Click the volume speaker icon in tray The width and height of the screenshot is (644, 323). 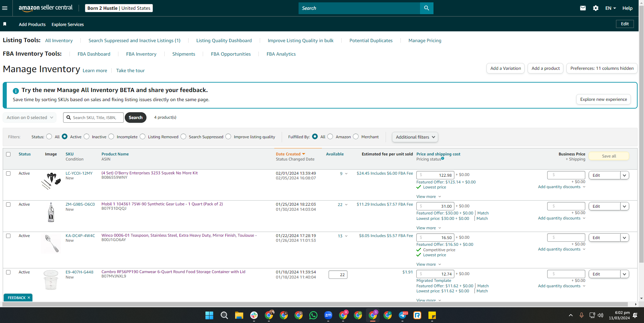point(600,315)
